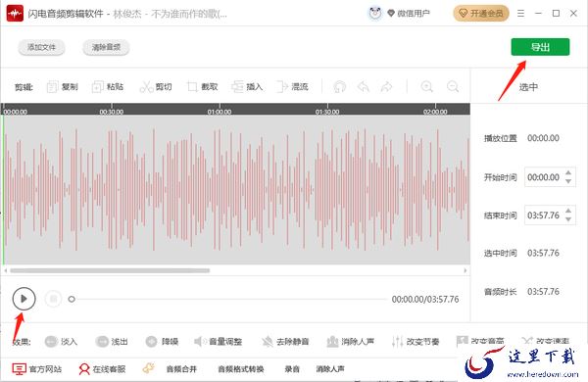588x382 pixels.
Task: Redo the edit with the right arrow icon
Action: click(386, 87)
